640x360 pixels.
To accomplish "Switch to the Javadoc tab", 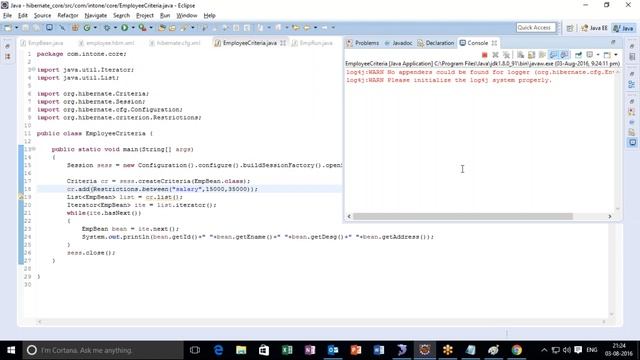I will click(x=398, y=43).
